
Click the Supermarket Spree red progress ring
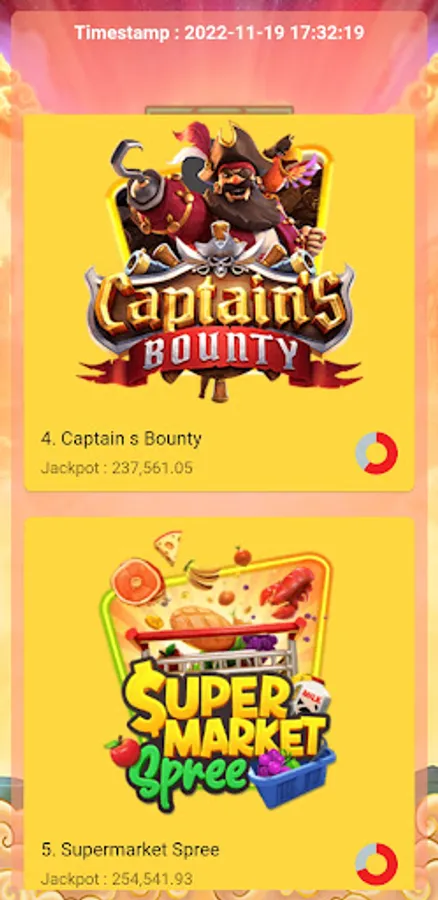pyautogui.click(x=377, y=864)
